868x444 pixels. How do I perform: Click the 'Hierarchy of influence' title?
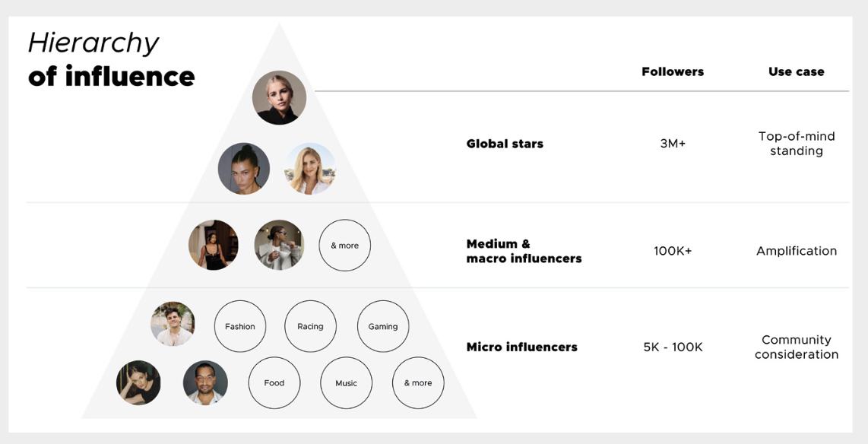click(111, 59)
